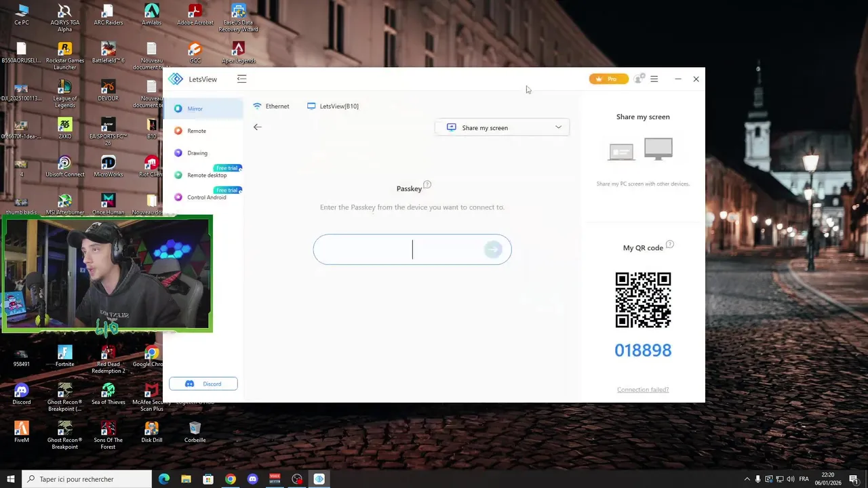Open the Corbeille recycle bin

195,432
